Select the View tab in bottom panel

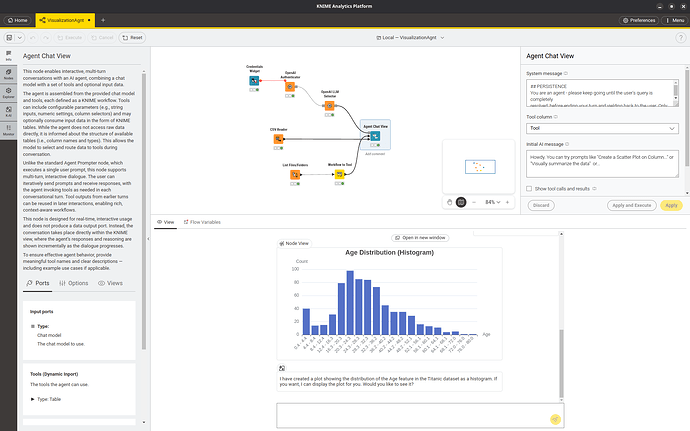point(165,222)
